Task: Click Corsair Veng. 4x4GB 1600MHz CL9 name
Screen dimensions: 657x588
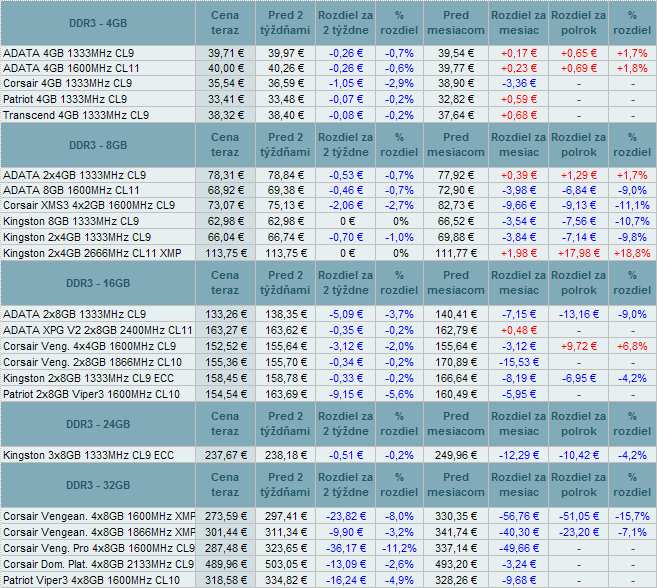Action: tap(90, 346)
